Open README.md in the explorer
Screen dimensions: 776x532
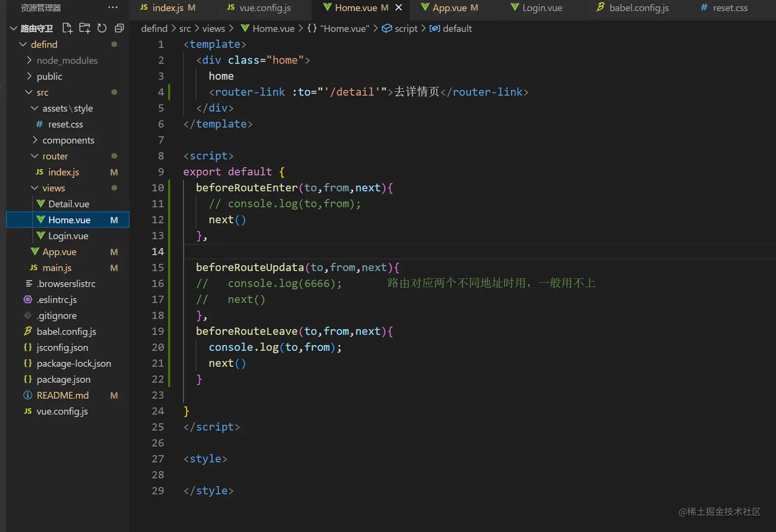68,395
